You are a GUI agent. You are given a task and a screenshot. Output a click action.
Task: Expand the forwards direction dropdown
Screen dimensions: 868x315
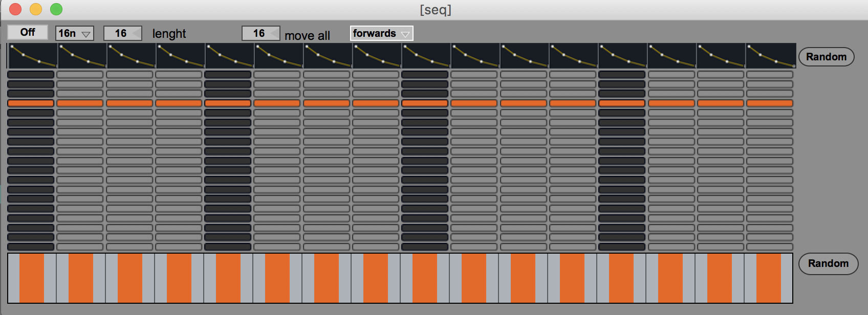[381, 33]
